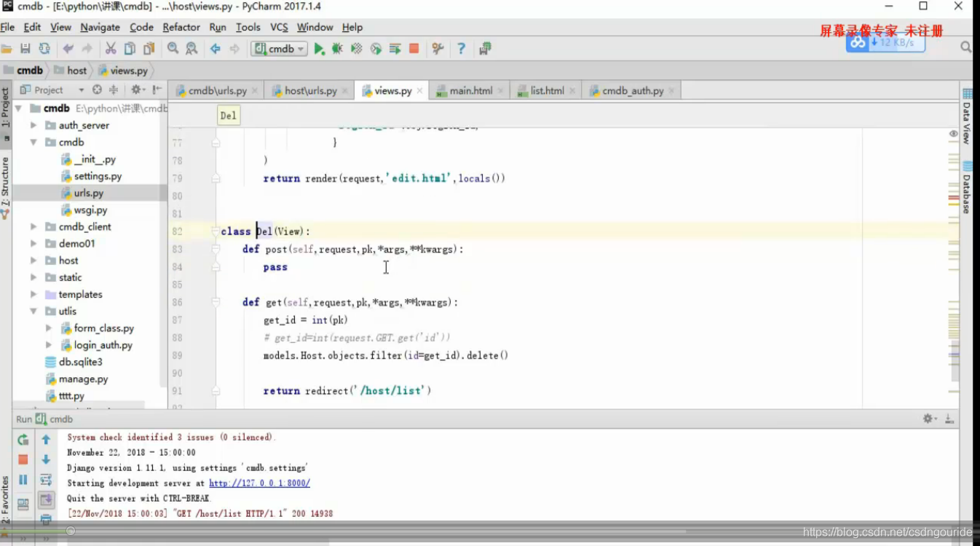Rerun cmdb in the Run panel
The height and width of the screenshot is (546, 980).
(x=23, y=440)
